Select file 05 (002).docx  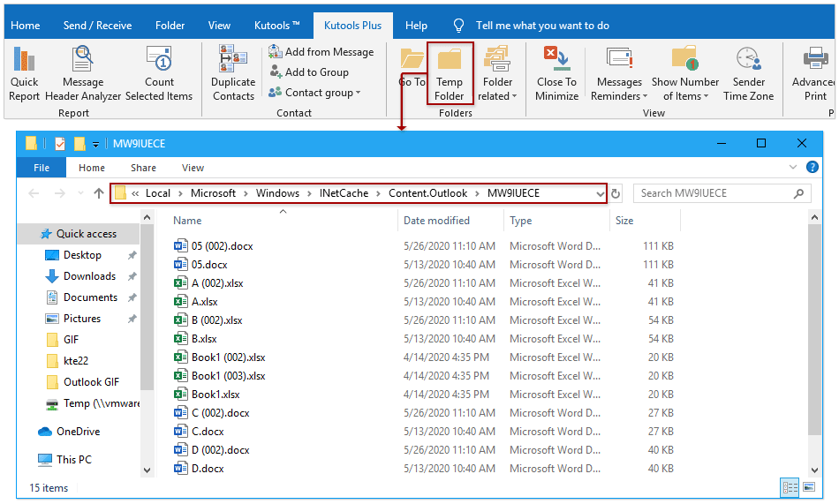[222, 246]
